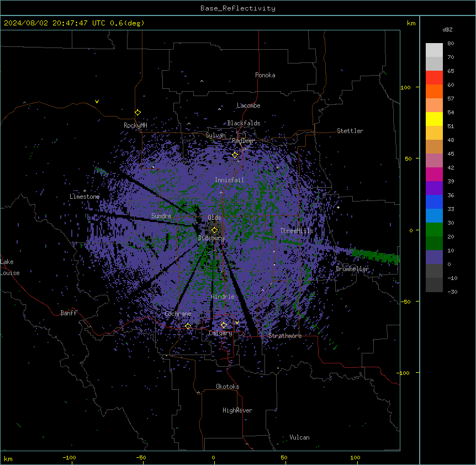Click the Okotoks city label
476x465 pixels.
coord(228,387)
